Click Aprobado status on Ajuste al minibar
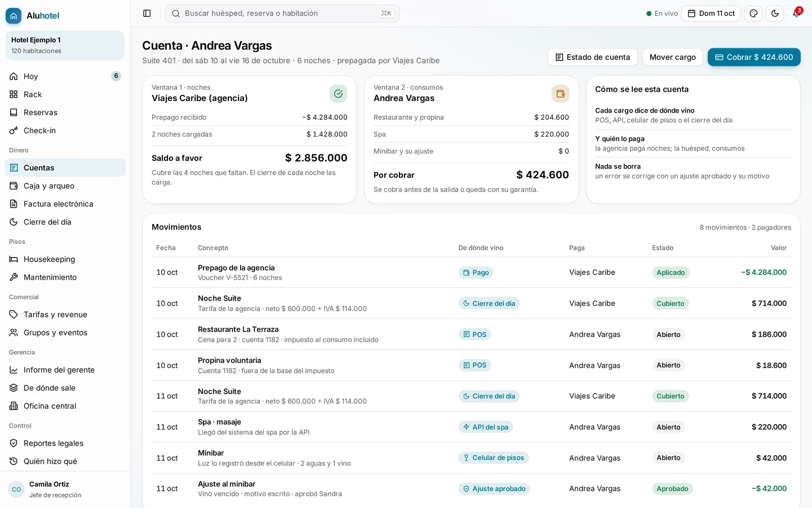The image size is (812, 508). click(x=672, y=489)
